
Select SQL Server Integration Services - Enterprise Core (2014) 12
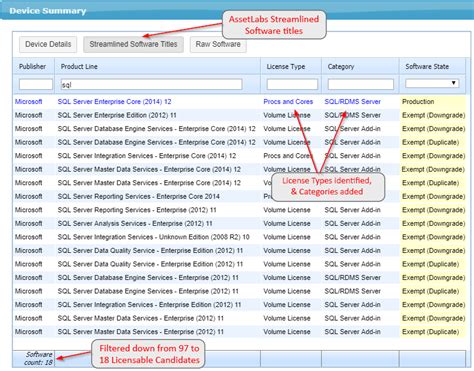(147, 156)
